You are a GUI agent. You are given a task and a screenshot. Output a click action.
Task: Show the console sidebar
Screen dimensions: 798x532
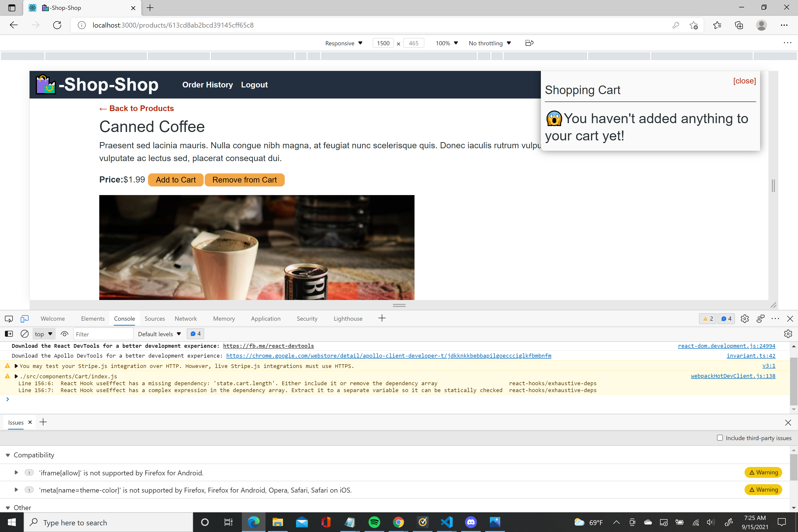[8, 334]
